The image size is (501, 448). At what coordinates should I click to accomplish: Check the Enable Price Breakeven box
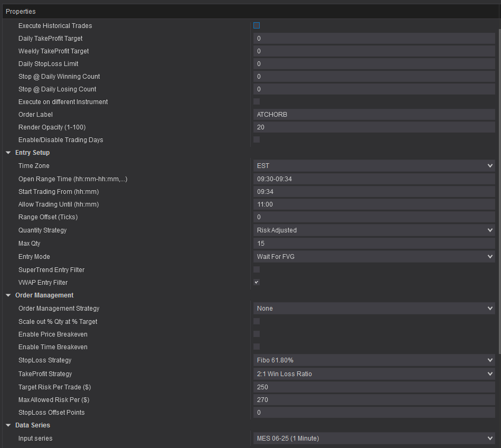pos(256,334)
